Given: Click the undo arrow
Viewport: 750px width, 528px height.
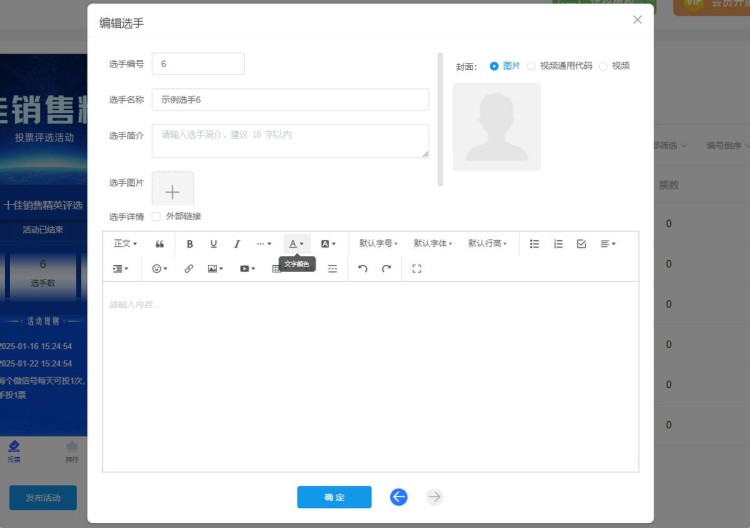Looking at the screenshot, I should [362, 269].
